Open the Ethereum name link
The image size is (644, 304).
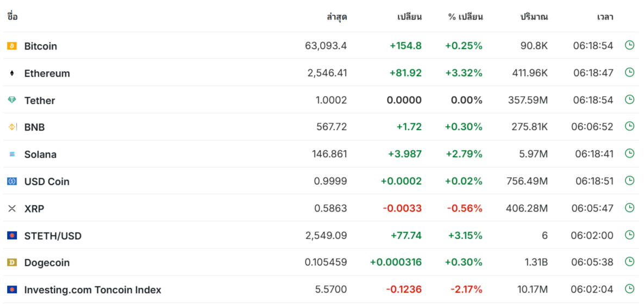point(47,73)
